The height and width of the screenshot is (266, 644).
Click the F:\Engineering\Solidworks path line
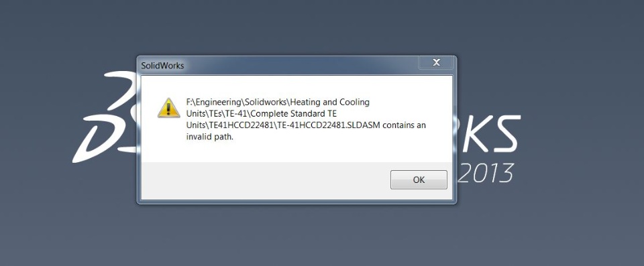[278, 102]
